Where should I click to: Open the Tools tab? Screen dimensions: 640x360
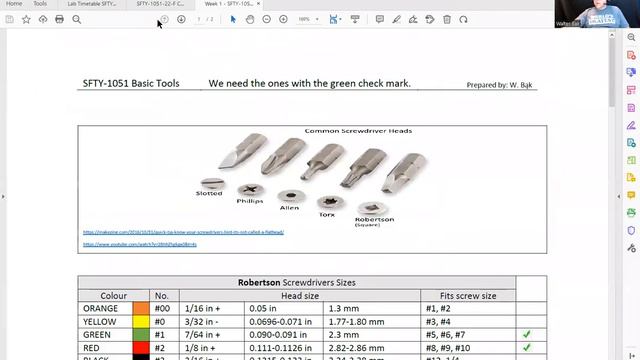[x=40, y=4]
